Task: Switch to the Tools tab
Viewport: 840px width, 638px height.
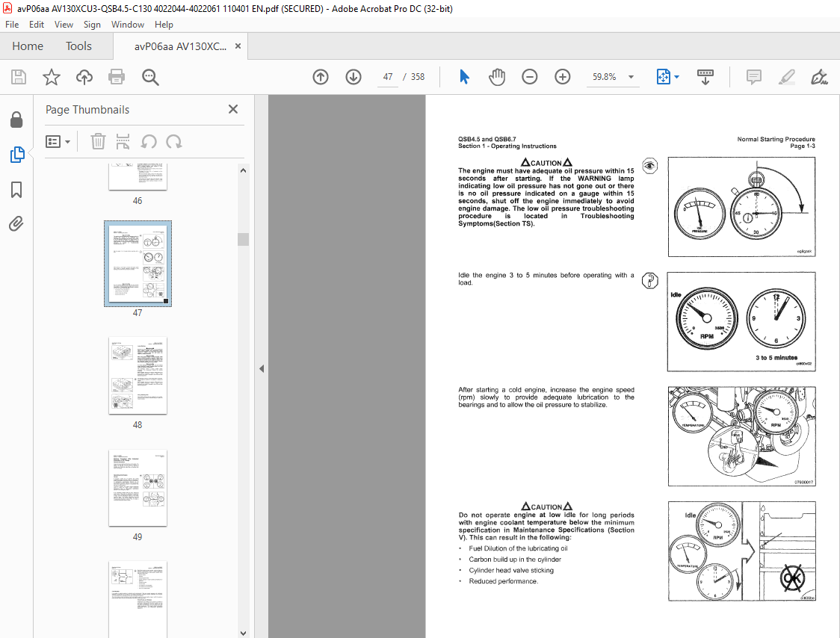Action: pos(78,46)
